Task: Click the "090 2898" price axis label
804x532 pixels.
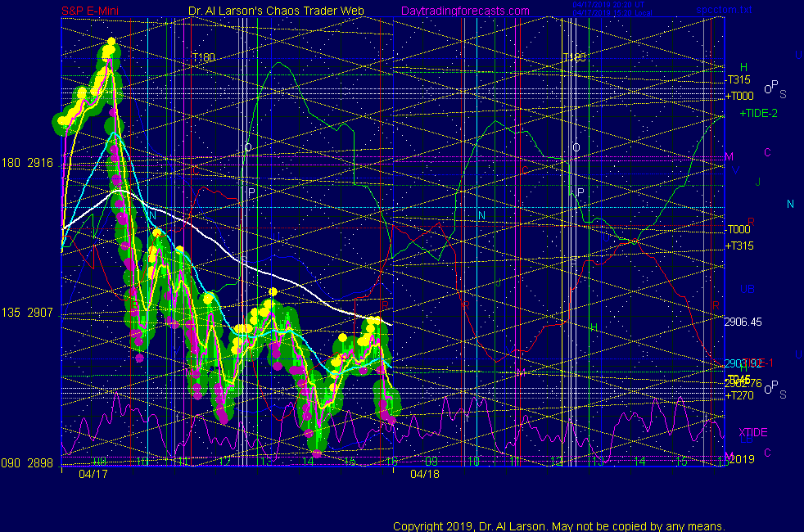Action: click(27, 463)
